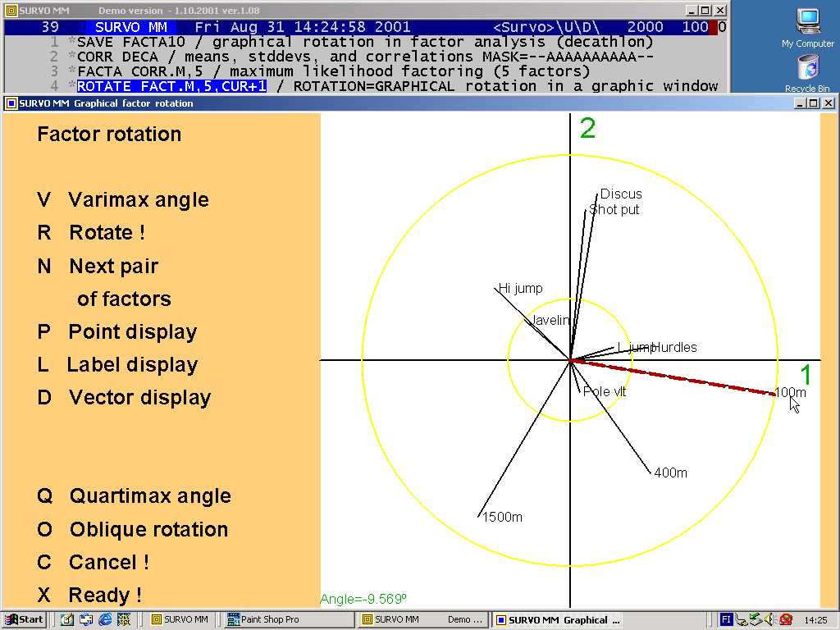This screenshot has width=840, height=630.
Task: Click the Pole vlt vector label
Action: point(605,391)
